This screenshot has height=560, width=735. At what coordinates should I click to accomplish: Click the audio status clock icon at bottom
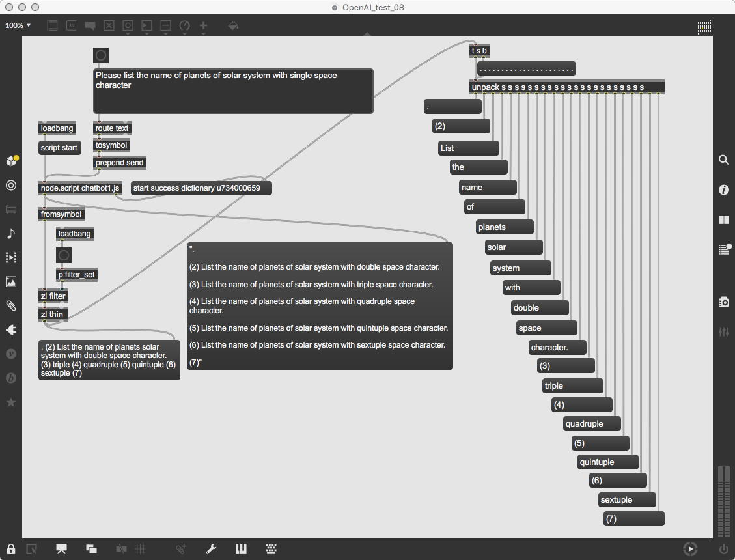690,549
